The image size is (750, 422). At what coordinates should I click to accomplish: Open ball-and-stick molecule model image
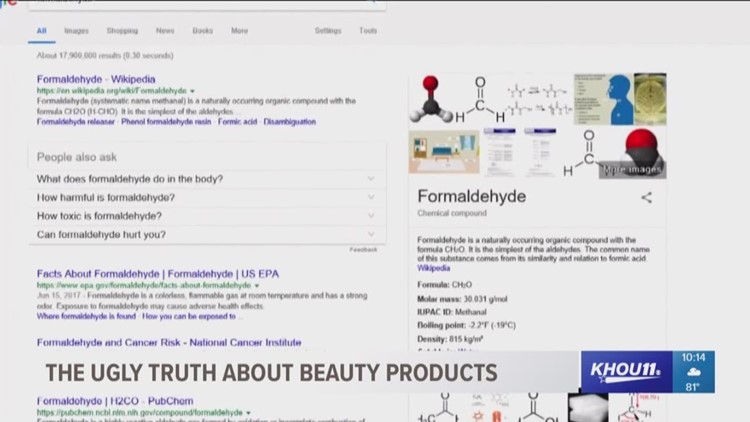tap(430, 99)
